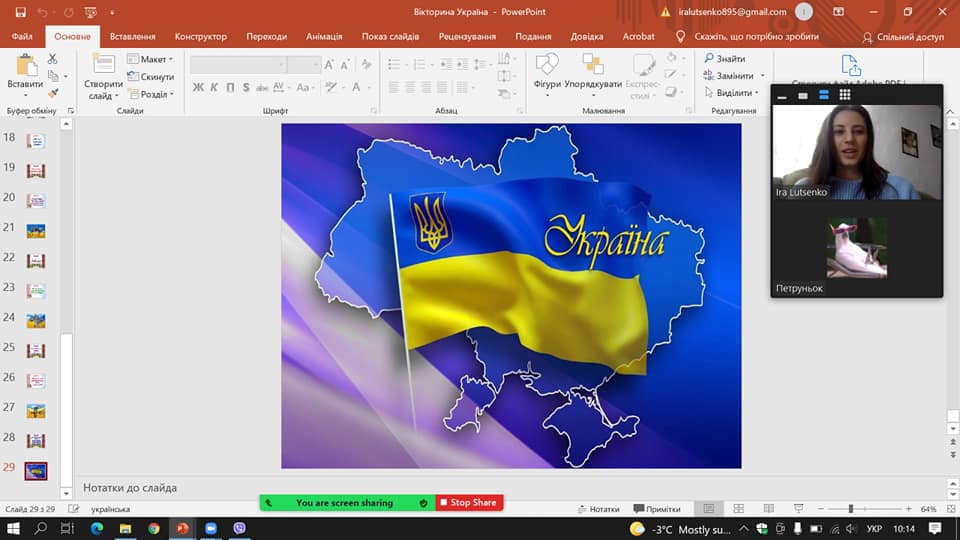
Task: Click the Замінити replace button
Action: [x=729, y=76]
